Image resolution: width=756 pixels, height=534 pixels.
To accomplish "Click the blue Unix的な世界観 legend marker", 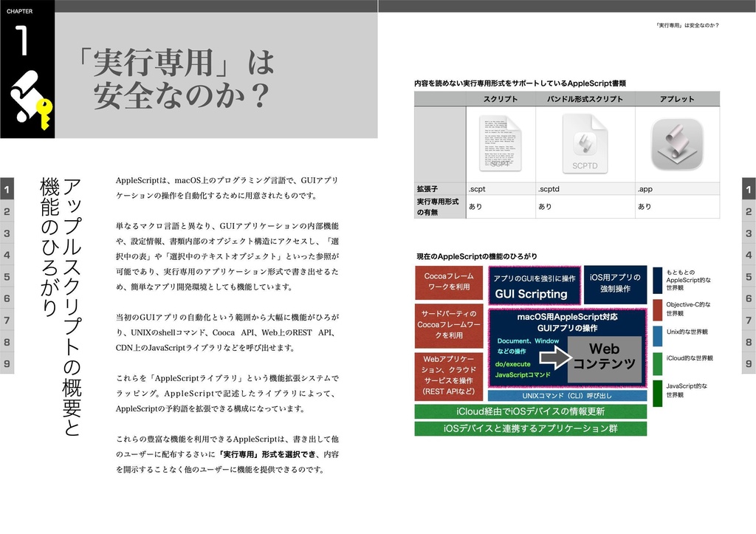I will [658, 336].
